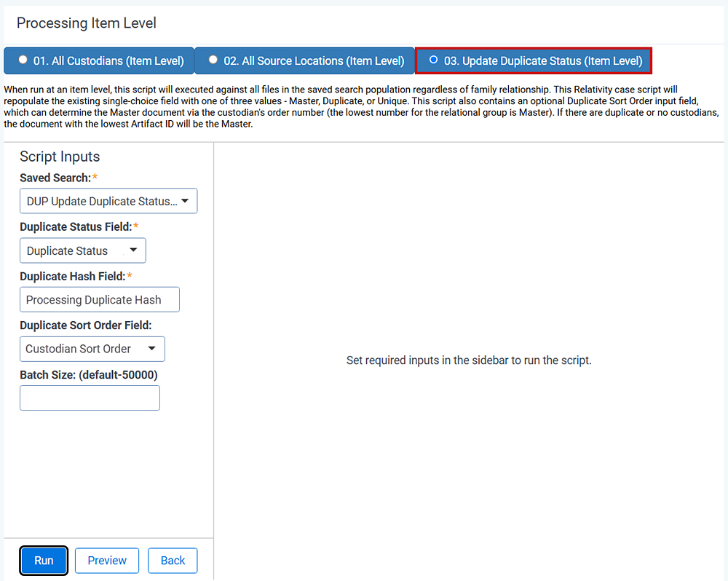The image size is (728, 581).
Task: Click the Script Inputs heading
Action: click(x=60, y=157)
